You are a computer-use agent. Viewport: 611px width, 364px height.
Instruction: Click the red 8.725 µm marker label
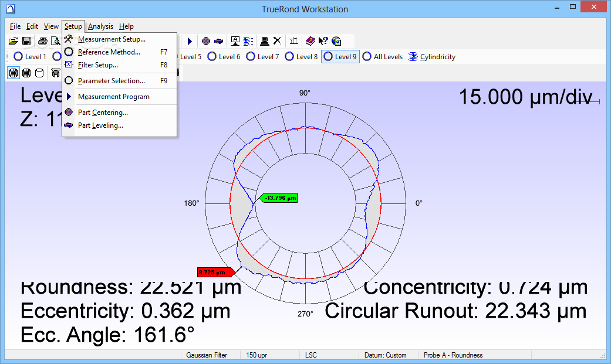215,272
